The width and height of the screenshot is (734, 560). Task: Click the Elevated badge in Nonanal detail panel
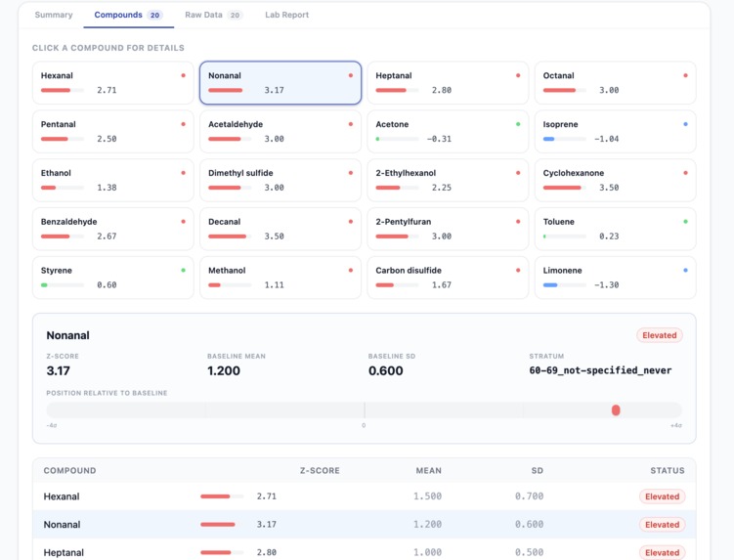tap(659, 335)
